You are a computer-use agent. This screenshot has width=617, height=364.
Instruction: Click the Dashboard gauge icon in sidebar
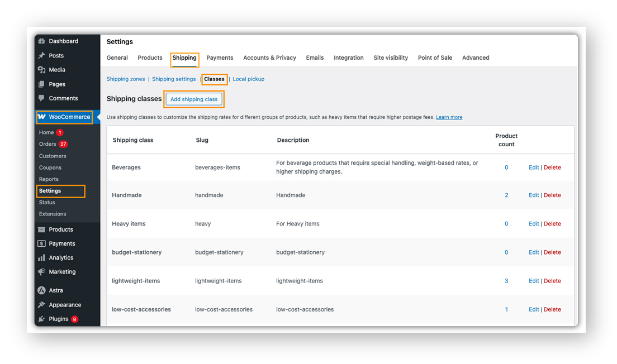(42, 41)
